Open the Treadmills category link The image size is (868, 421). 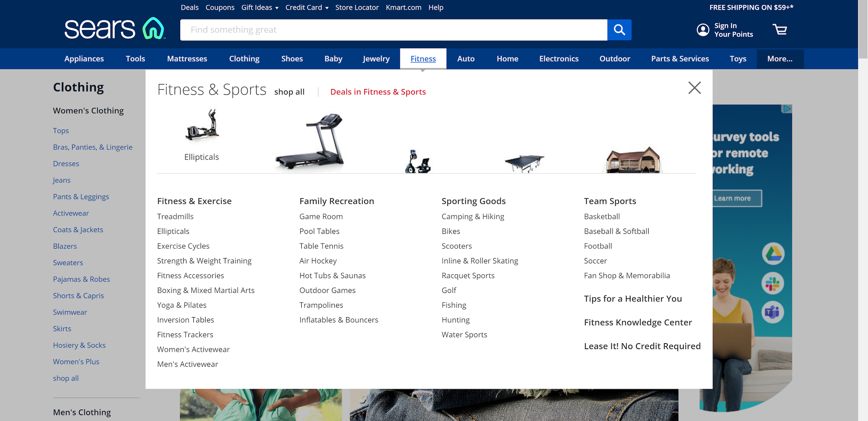coord(175,216)
